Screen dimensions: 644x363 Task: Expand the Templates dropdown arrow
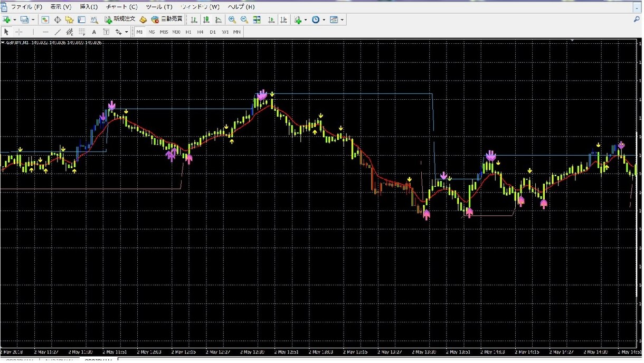coord(342,20)
